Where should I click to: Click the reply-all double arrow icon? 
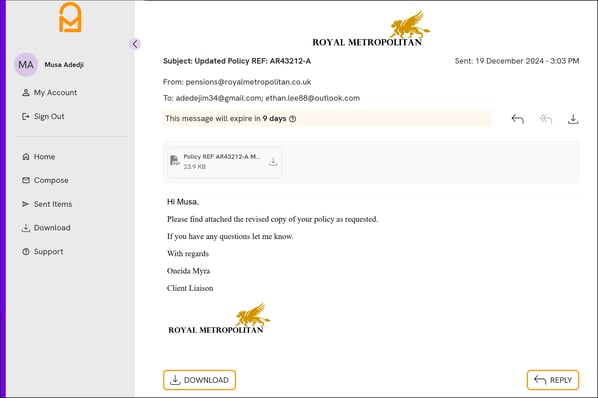click(546, 119)
